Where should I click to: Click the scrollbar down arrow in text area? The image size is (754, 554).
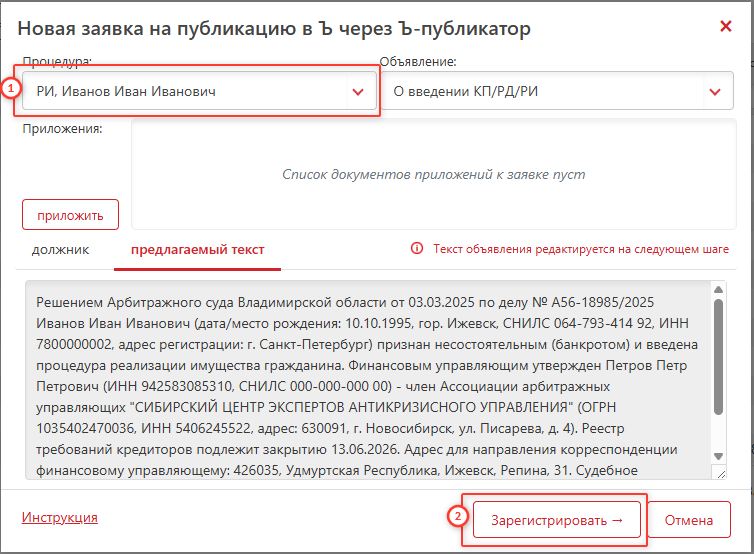coord(717,472)
